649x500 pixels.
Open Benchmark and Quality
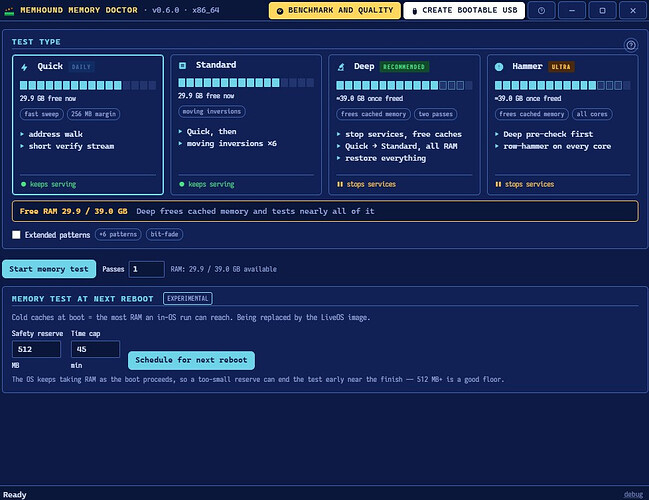[x=334, y=10]
